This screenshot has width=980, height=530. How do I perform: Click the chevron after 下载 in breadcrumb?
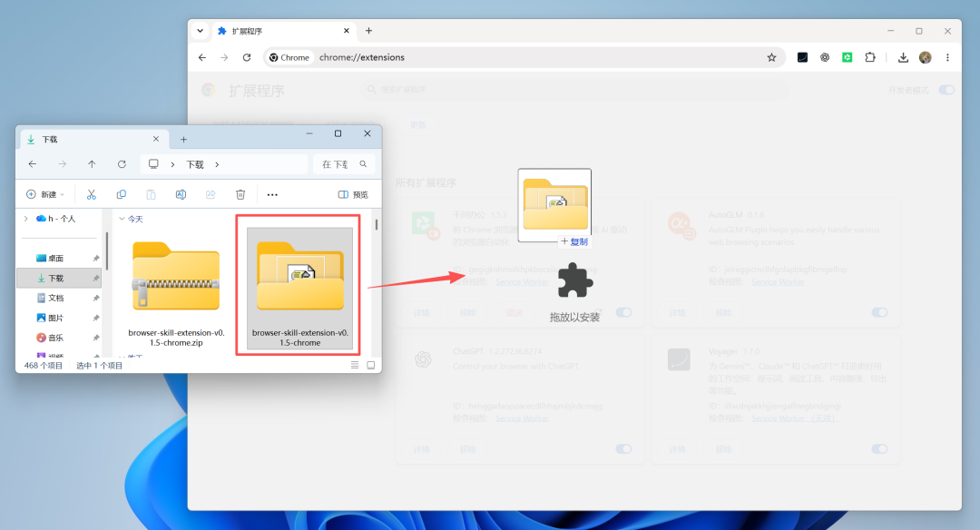tap(217, 164)
